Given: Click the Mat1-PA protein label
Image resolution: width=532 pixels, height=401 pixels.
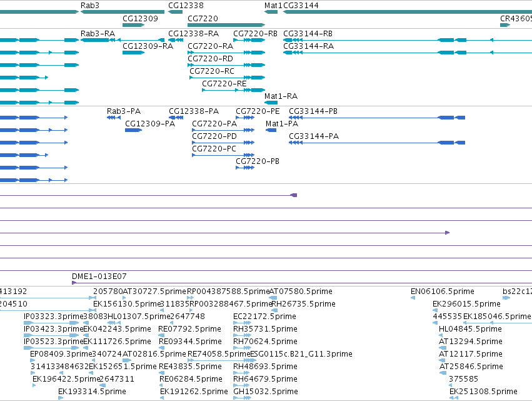Looking at the screenshot, I should coord(282,124).
